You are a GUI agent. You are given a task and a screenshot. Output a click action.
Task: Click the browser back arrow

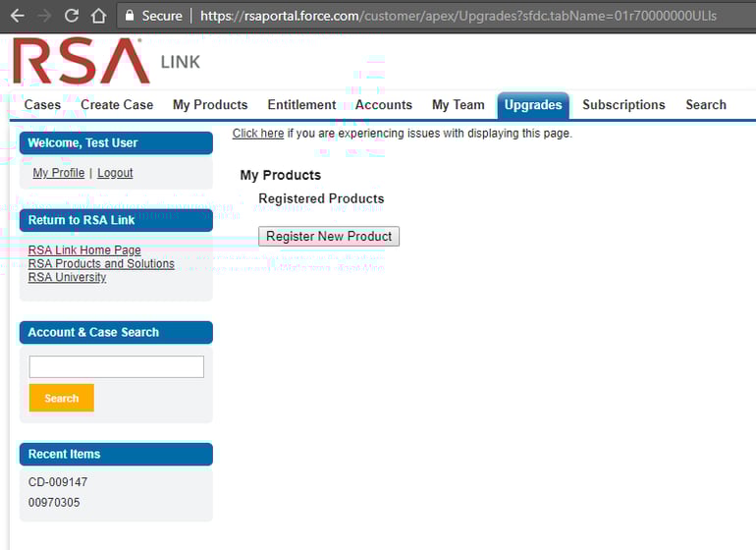[x=17, y=16]
